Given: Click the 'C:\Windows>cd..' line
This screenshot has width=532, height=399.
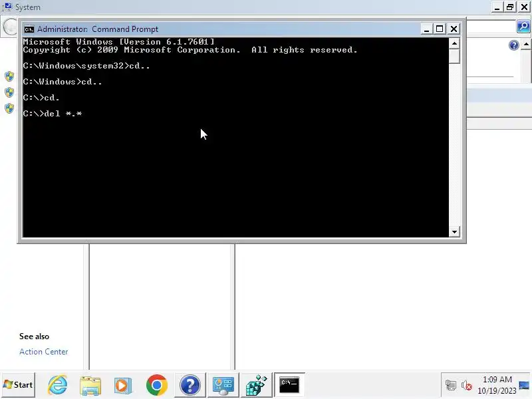Looking at the screenshot, I should (63, 82).
